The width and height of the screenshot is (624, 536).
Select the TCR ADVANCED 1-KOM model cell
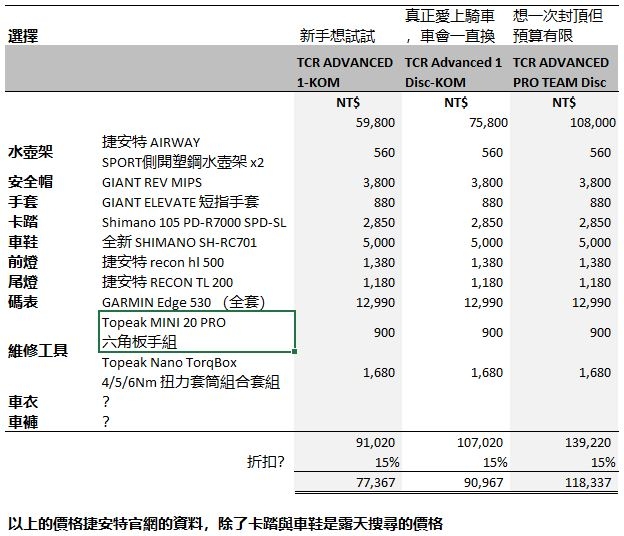pyautogui.click(x=345, y=72)
